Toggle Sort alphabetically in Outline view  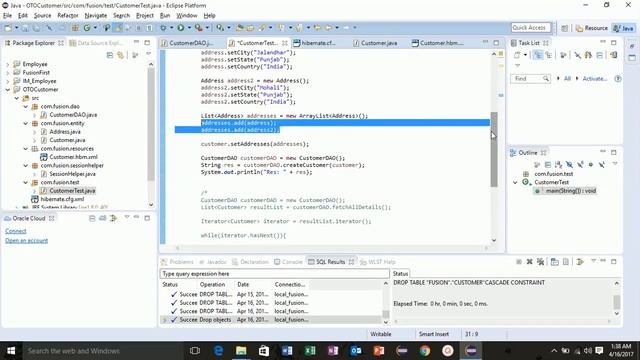click(x=558, y=164)
